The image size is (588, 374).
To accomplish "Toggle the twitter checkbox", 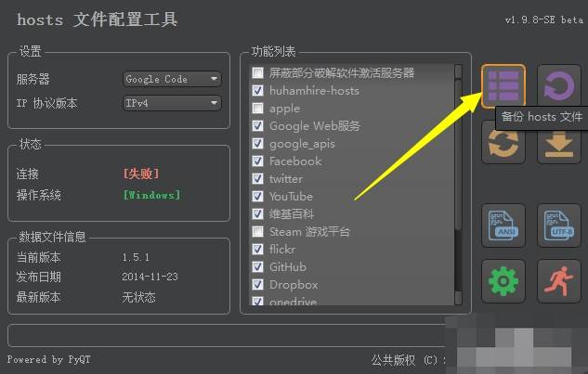I will (x=257, y=178).
